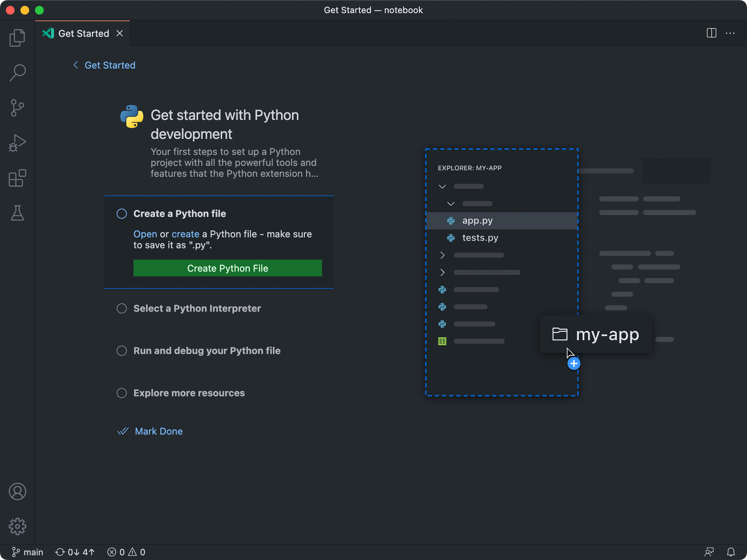Click the feedback icon in status bar
The height and width of the screenshot is (560, 747).
[709, 552]
